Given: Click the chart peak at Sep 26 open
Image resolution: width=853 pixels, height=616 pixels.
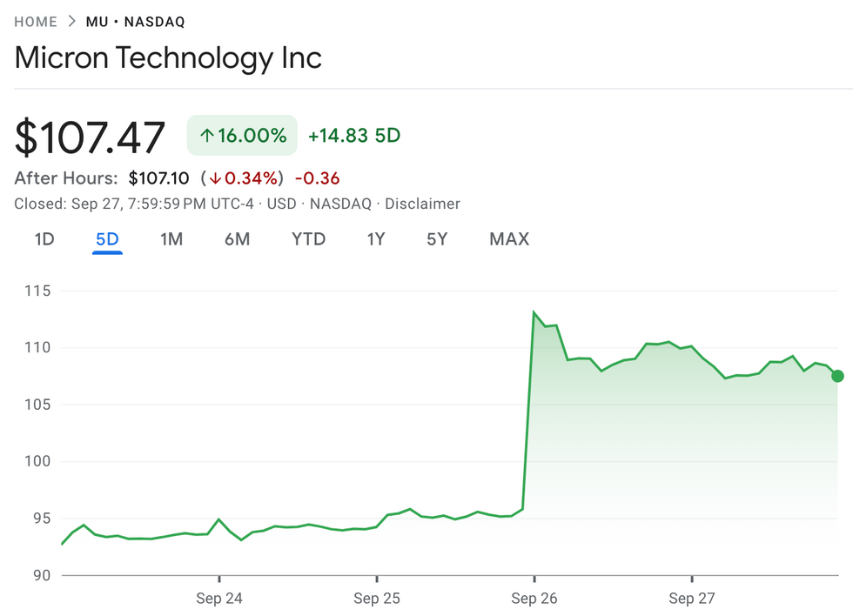Looking at the screenshot, I should [x=534, y=312].
